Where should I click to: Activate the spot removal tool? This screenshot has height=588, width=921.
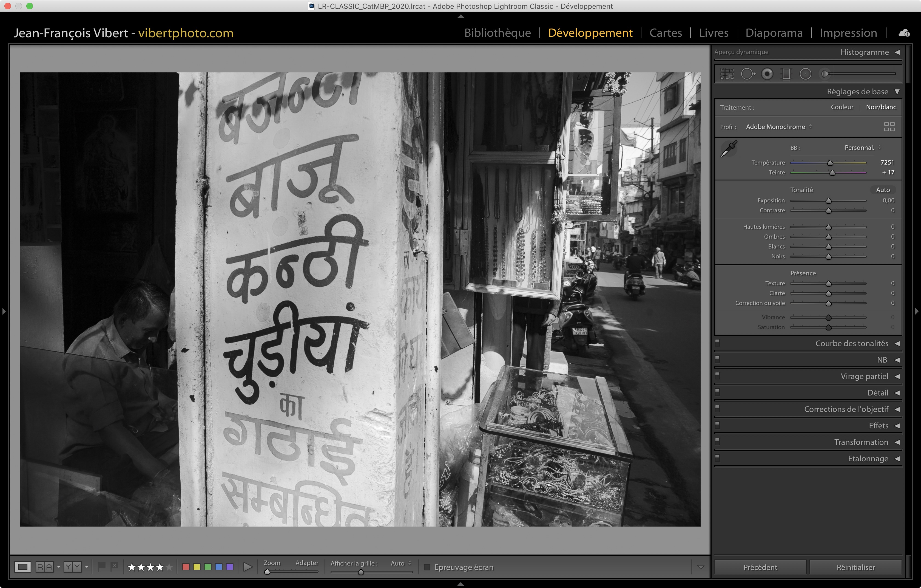(747, 74)
